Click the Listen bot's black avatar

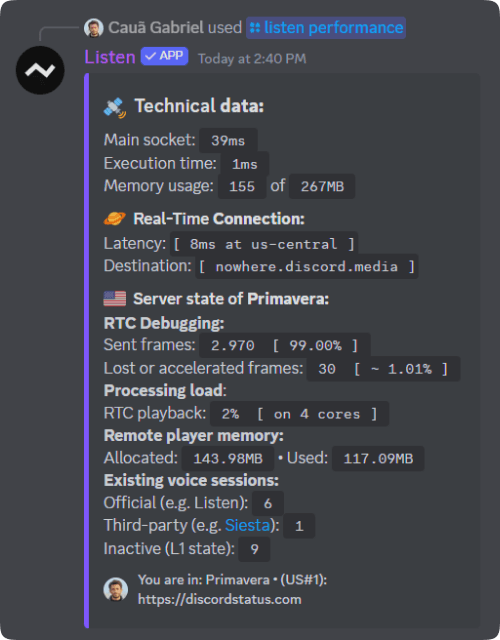pyautogui.click(x=40, y=70)
